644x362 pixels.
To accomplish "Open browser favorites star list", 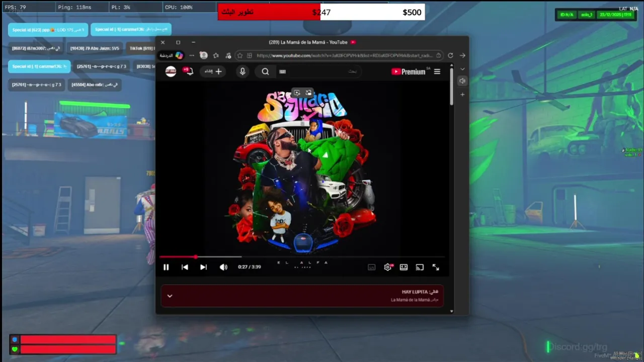I will coord(216,55).
